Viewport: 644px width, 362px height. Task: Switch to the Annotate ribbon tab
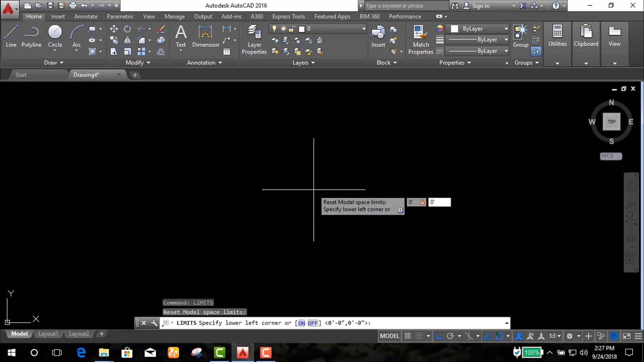pyautogui.click(x=86, y=16)
